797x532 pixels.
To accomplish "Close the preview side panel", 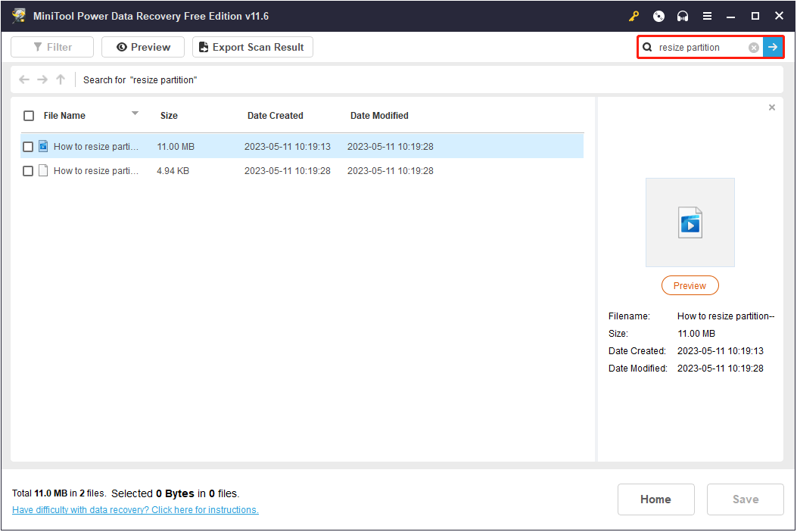I will [772, 107].
